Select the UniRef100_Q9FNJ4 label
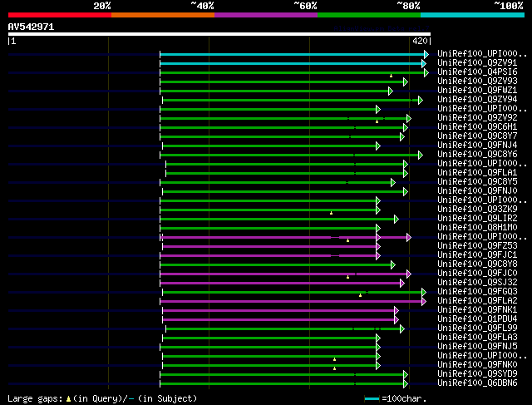The height and width of the screenshot is (405, 532). pyautogui.click(x=477, y=145)
